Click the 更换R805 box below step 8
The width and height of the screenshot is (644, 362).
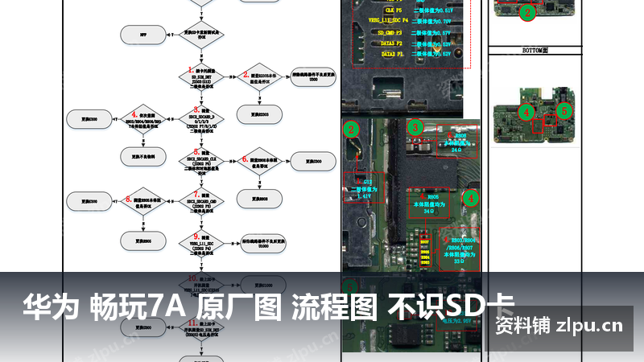click(143, 241)
